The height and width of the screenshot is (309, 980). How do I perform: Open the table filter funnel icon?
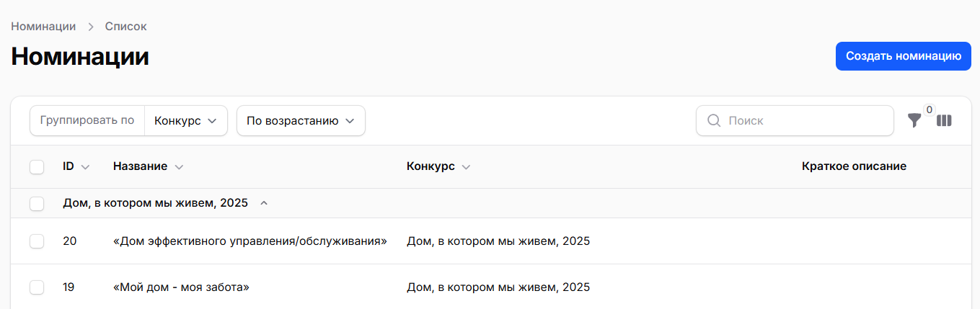click(914, 121)
